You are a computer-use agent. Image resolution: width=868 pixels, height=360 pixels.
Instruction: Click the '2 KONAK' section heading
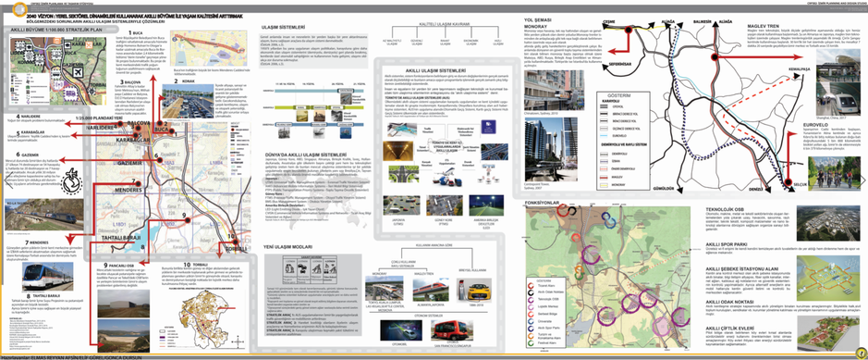point(183,81)
